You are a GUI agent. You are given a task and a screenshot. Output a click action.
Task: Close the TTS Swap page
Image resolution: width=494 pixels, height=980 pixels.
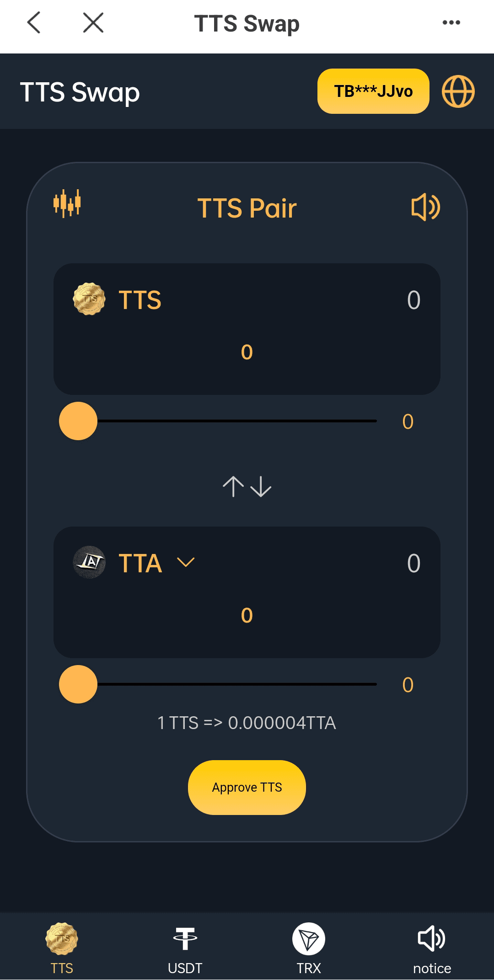(93, 22)
